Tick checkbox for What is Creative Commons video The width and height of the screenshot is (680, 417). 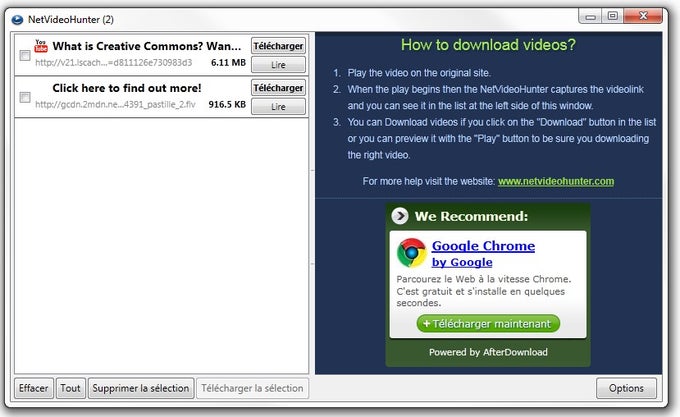point(25,55)
